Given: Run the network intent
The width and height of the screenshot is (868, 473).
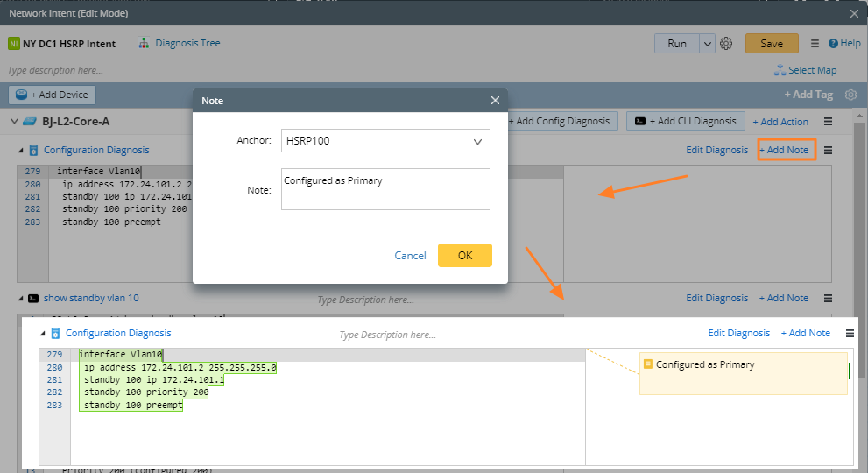Looking at the screenshot, I should tap(677, 44).
